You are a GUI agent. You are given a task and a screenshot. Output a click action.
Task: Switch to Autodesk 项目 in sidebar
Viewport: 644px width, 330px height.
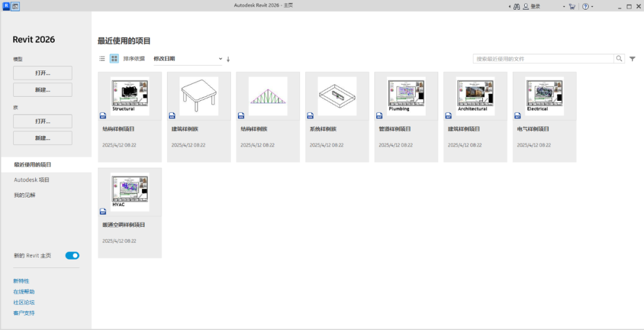pos(32,180)
